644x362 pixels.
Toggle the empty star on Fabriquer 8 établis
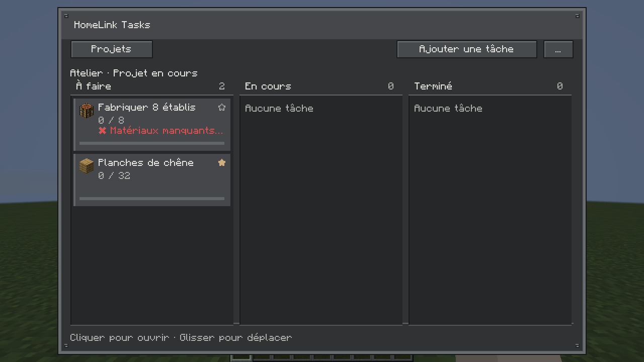(222, 107)
